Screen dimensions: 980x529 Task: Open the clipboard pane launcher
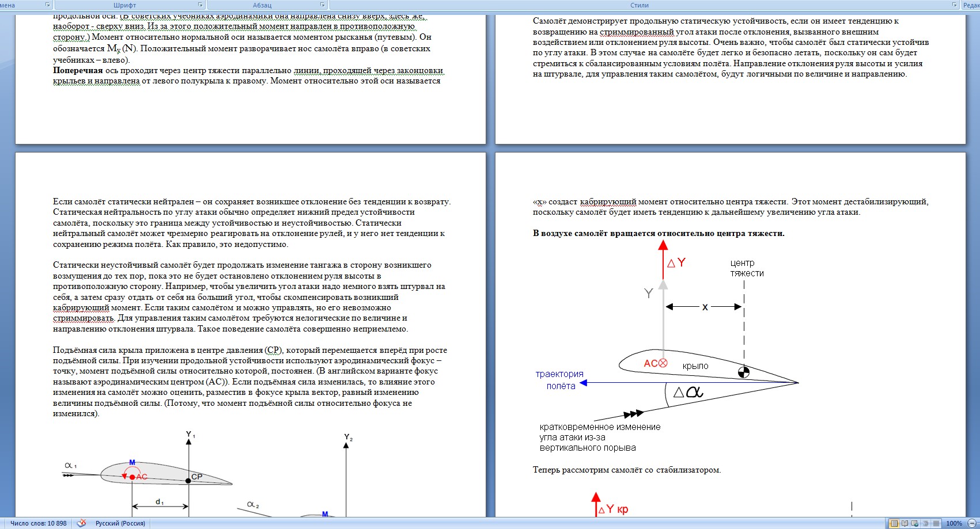coord(48,5)
